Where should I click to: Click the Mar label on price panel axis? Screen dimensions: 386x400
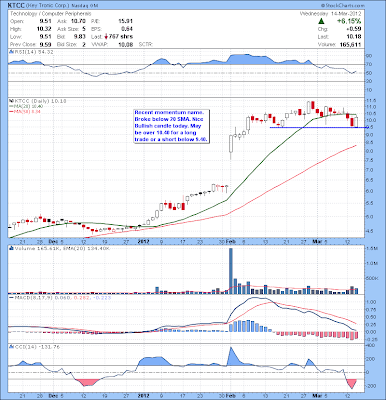[x=316, y=241]
